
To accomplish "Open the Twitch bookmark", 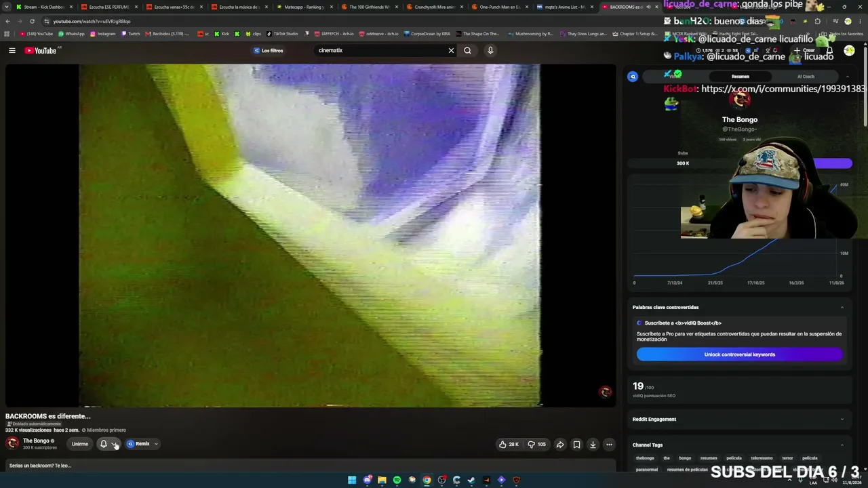I will pyautogui.click(x=130, y=34).
